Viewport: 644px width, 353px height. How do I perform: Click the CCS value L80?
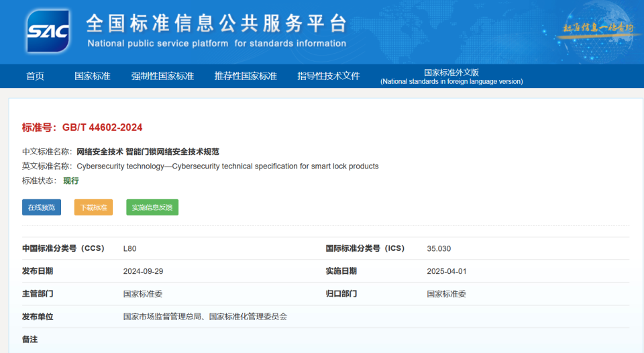(129, 248)
